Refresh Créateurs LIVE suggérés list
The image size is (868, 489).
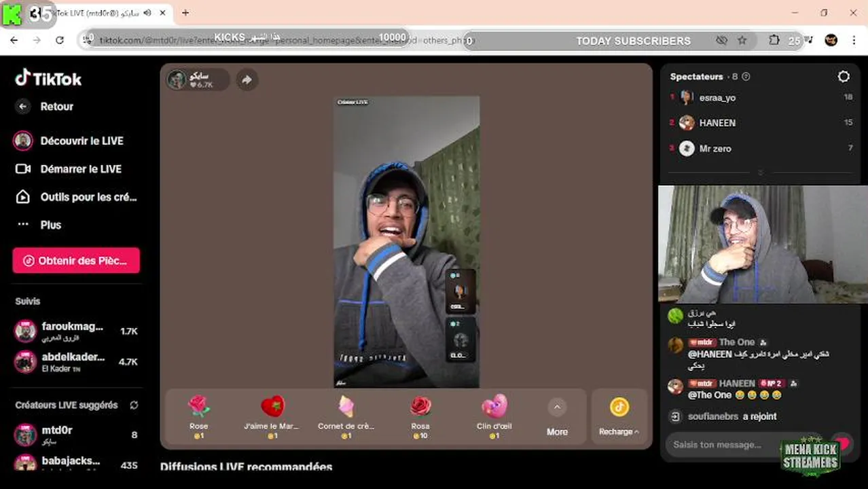point(134,405)
